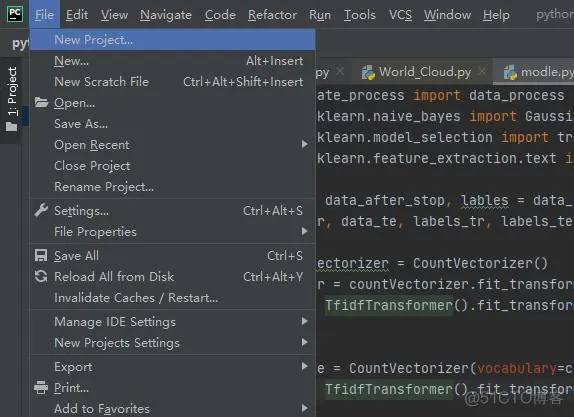Click the modle.py Python file icon

pyautogui.click(x=510, y=72)
